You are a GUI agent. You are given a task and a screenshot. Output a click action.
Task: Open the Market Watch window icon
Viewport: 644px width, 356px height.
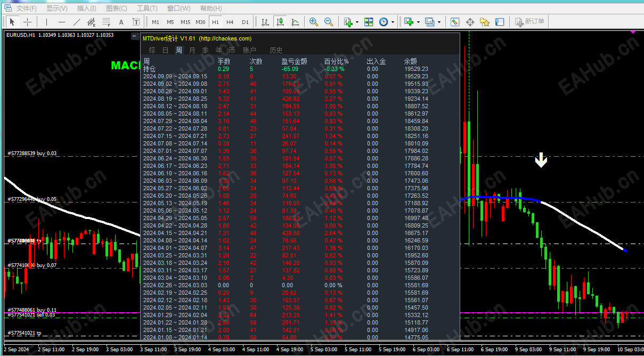tap(455, 22)
